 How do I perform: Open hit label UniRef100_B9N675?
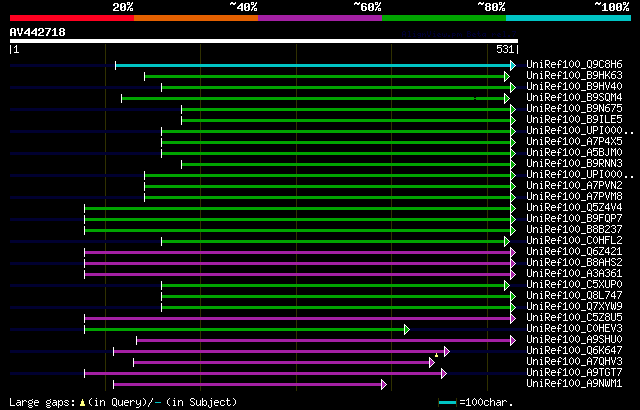[574, 109]
